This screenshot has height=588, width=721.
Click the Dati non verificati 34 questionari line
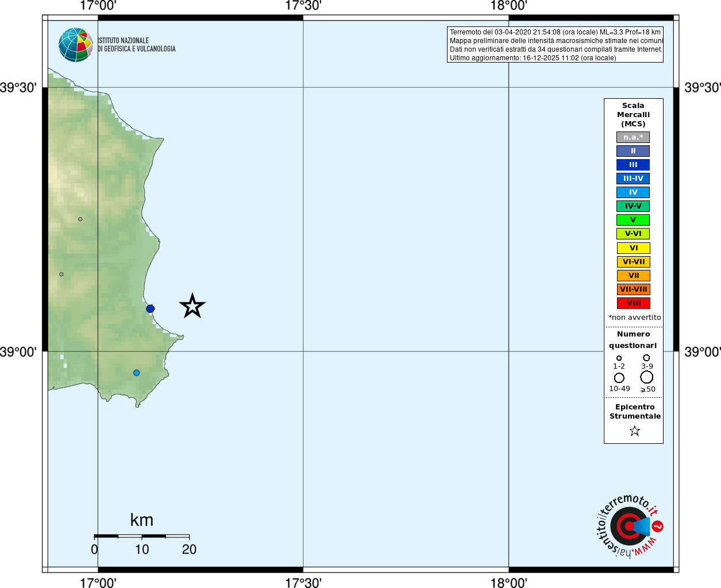[556, 49]
